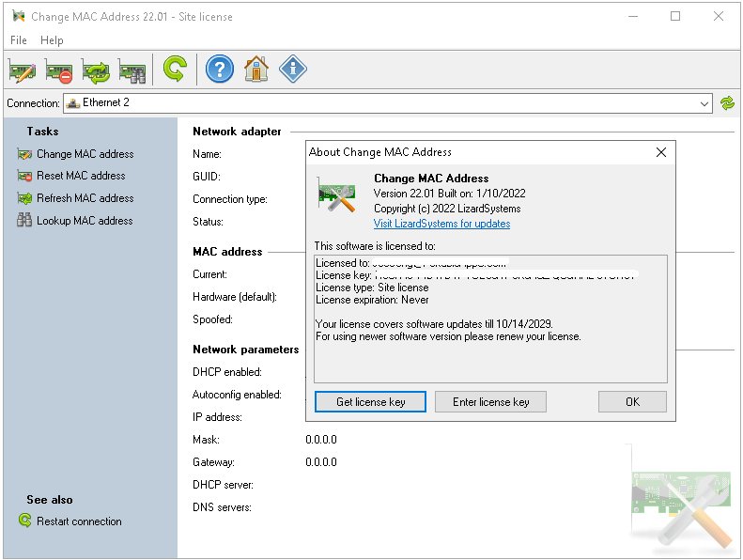The height and width of the screenshot is (560, 743).
Task: Click the software updates till 10/14/2029 text
Action: click(434, 324)
